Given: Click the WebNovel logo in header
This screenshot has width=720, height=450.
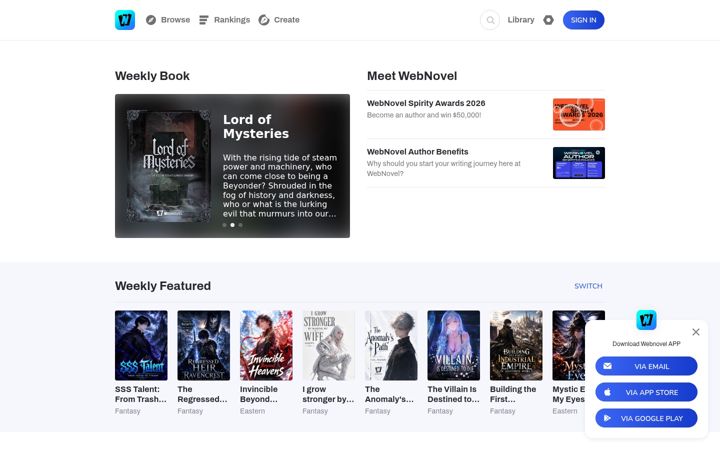Looking at the screenshot, I should tap(125, 20).
